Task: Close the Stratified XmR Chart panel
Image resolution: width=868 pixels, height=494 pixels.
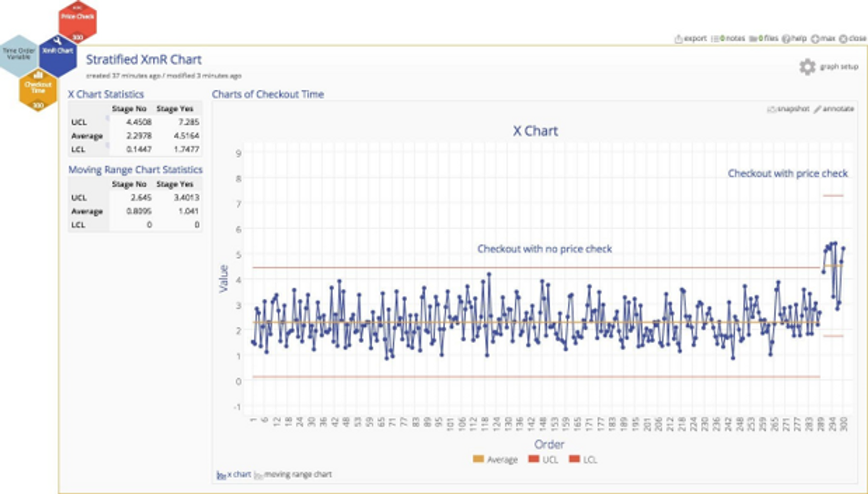Action: click(x=852, y=38)
